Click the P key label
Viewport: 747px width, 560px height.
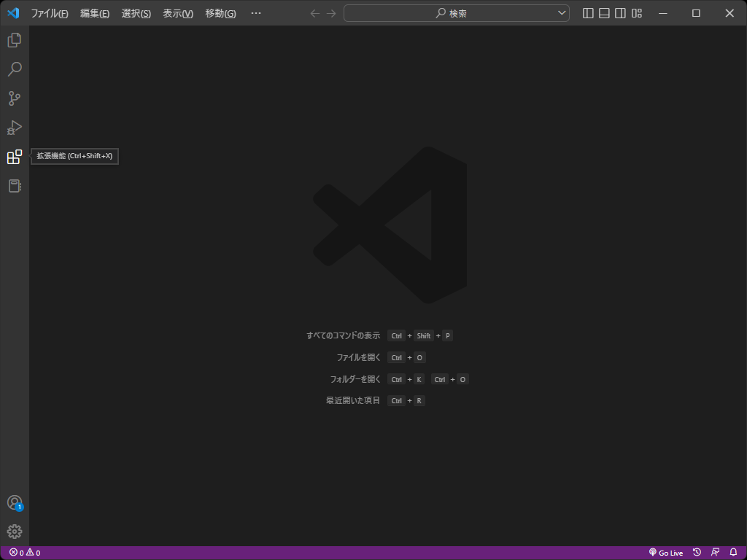tap(447, 335)
